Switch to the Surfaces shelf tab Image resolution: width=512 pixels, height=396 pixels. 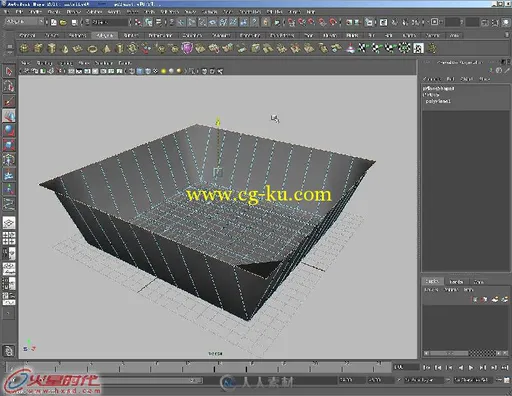78,35
